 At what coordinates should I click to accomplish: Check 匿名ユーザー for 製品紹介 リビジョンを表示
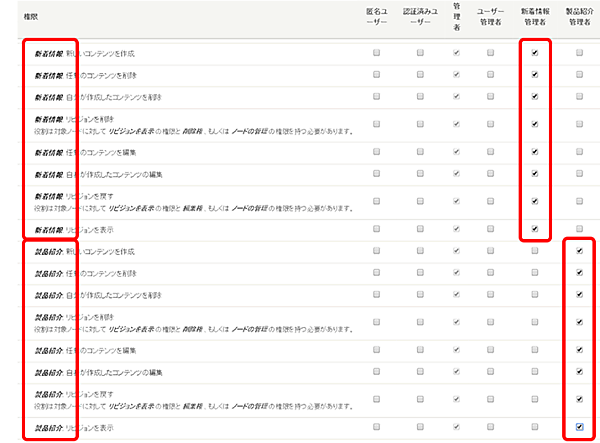point(377,427)
